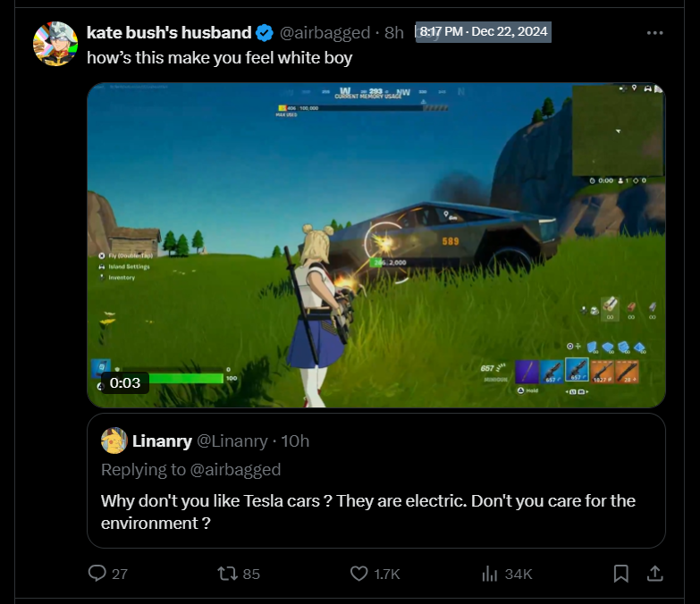This screenshot has height=604, width=700.
Task: Click the blue verified badge
Action: point(265,33)
